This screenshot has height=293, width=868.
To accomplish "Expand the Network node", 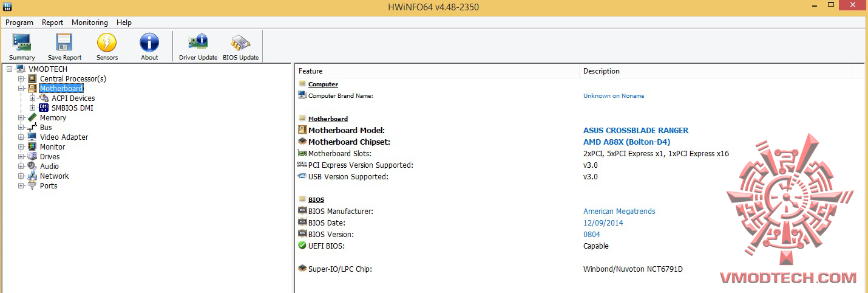I will click(21, 176).
